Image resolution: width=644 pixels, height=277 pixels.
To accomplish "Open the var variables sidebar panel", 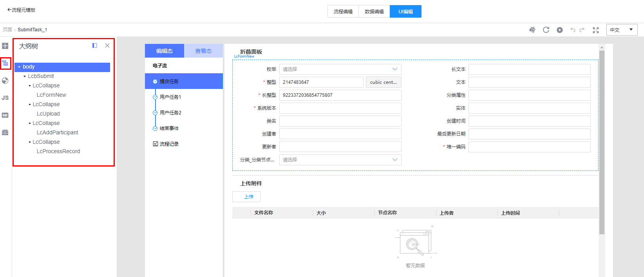I will tap(5, 115).
